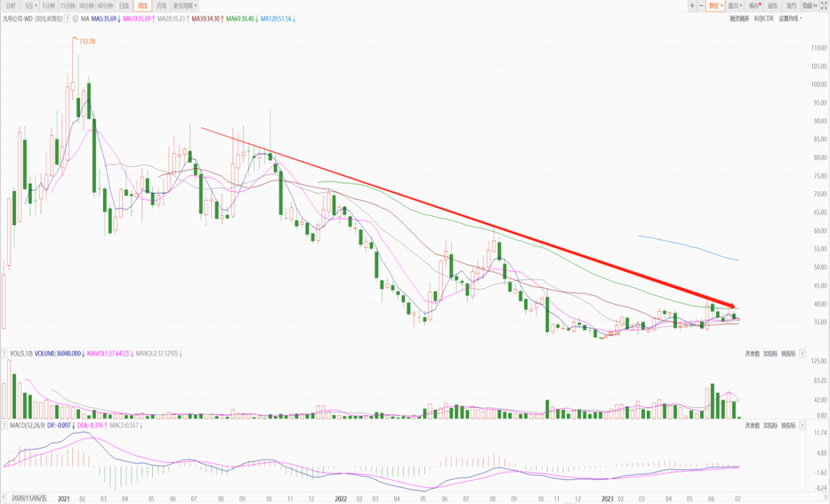
Task: Open the 更多周期 more periods dropdown
Action: [x=184, y=6]
